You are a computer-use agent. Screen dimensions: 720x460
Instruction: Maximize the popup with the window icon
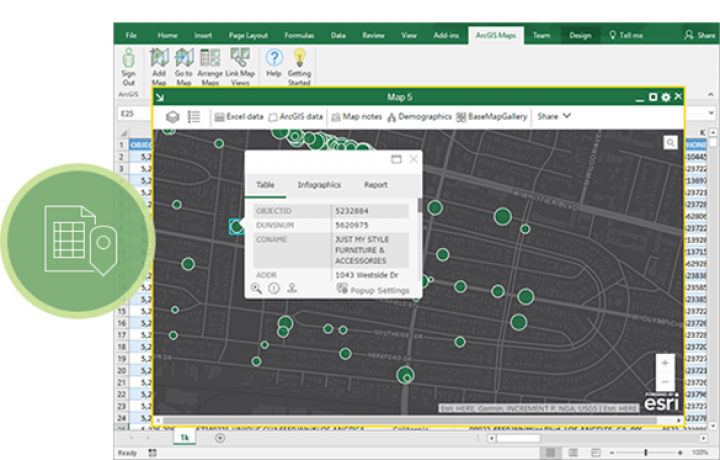tap(396, 159)
